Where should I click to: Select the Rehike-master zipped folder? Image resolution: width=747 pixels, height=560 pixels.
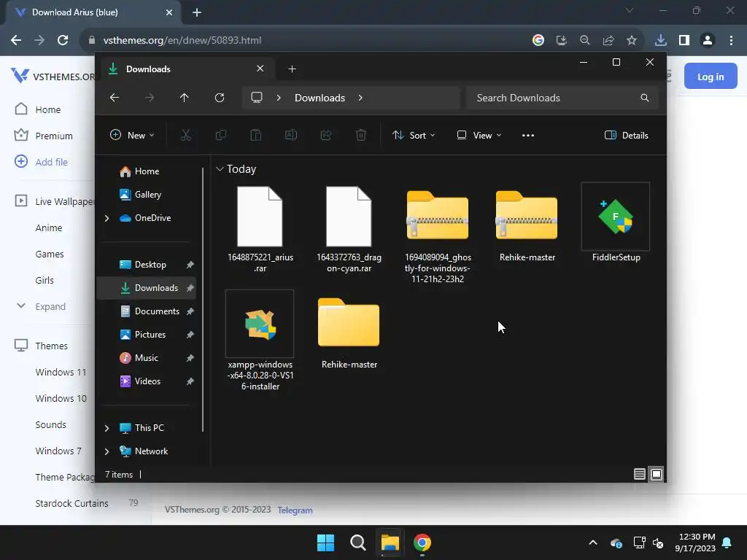pos(527,225)
